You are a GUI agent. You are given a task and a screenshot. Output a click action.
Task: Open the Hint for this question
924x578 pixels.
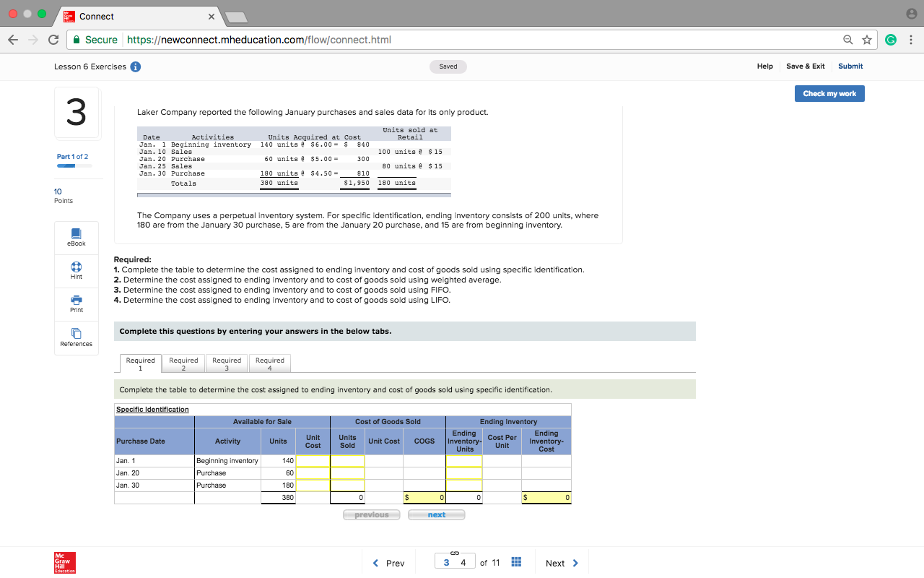point(76,271)
